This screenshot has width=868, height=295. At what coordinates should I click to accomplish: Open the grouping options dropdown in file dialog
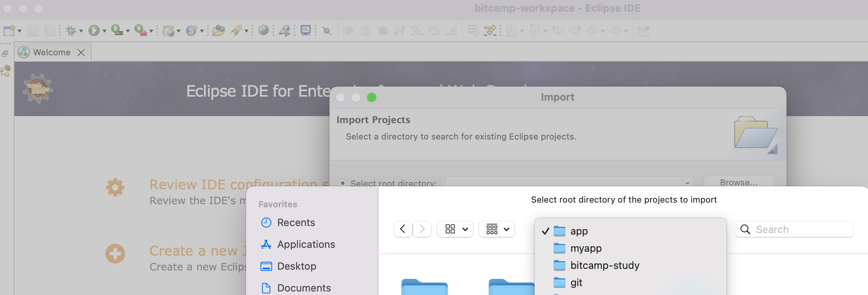497,229
